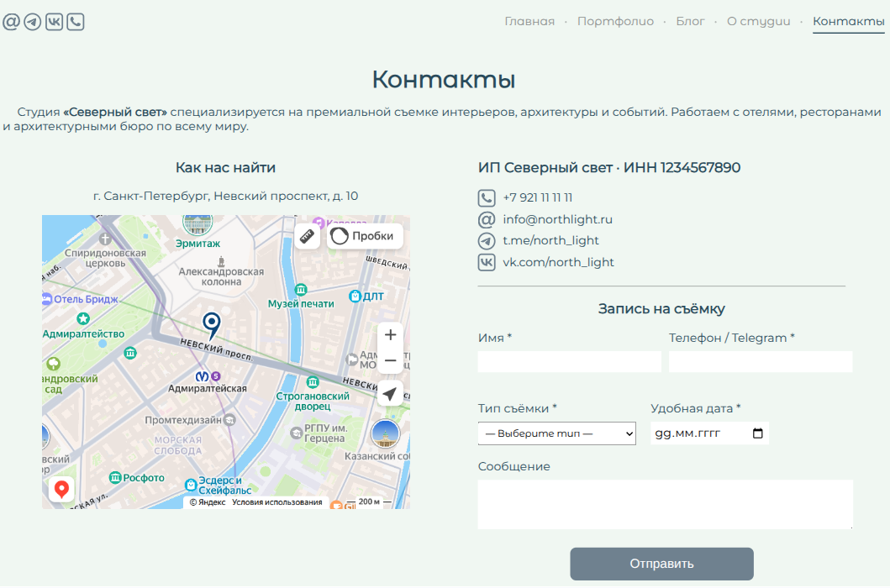Viewport: 890px width, 588px height.
Task: Toggle the Пробки traffic layer
Action: (365, 236)
